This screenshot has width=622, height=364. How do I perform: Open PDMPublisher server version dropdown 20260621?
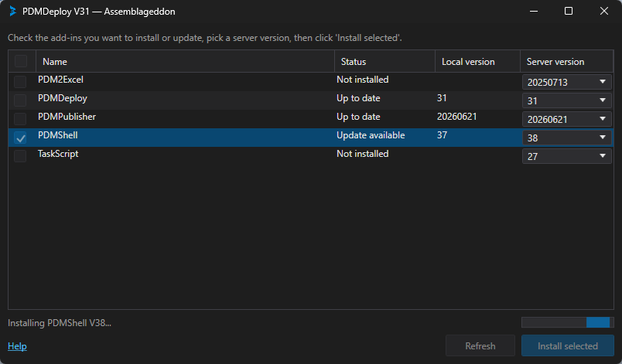[566, 119]
